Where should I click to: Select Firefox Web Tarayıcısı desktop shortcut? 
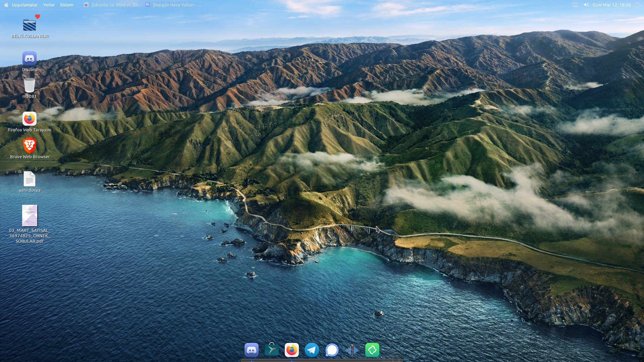point(30,119)
